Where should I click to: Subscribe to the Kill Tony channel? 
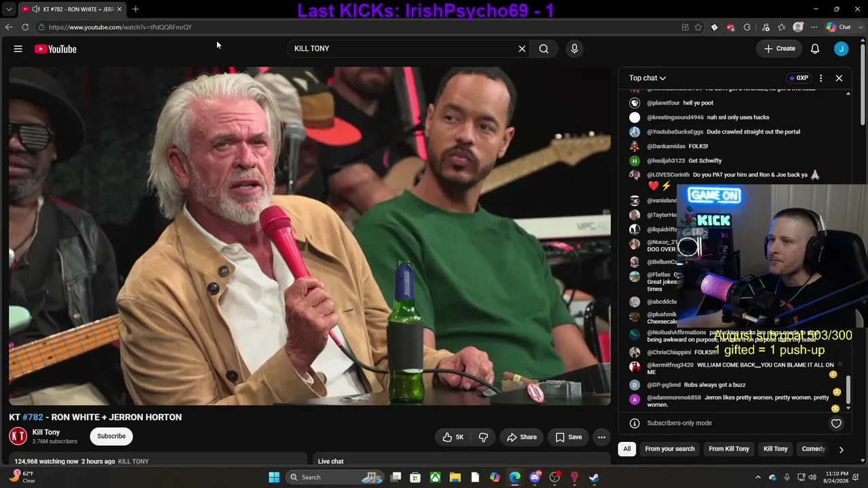(111, 436)
